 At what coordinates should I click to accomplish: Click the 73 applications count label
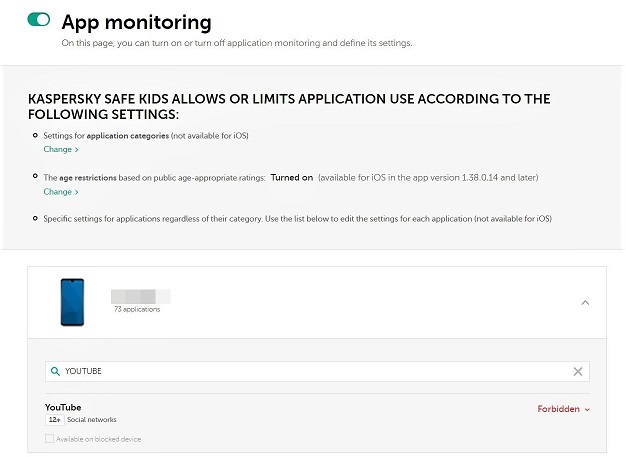[x=138, y=309]
